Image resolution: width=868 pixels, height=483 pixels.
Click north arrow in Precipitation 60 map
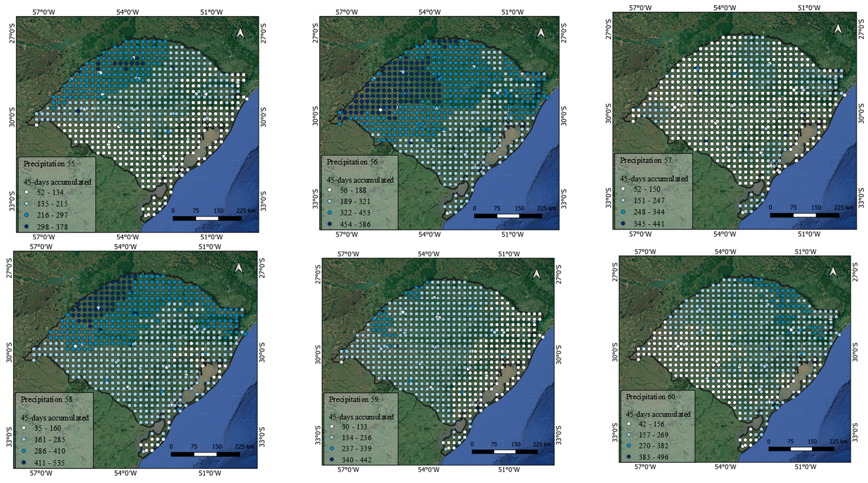pos(833,272)
